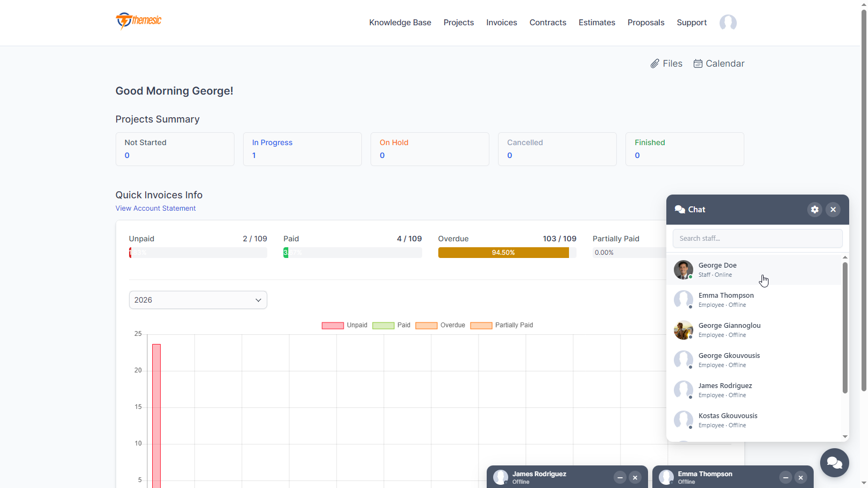Click the Themesic logo
The image size is (868, 488).
(138, 21)
